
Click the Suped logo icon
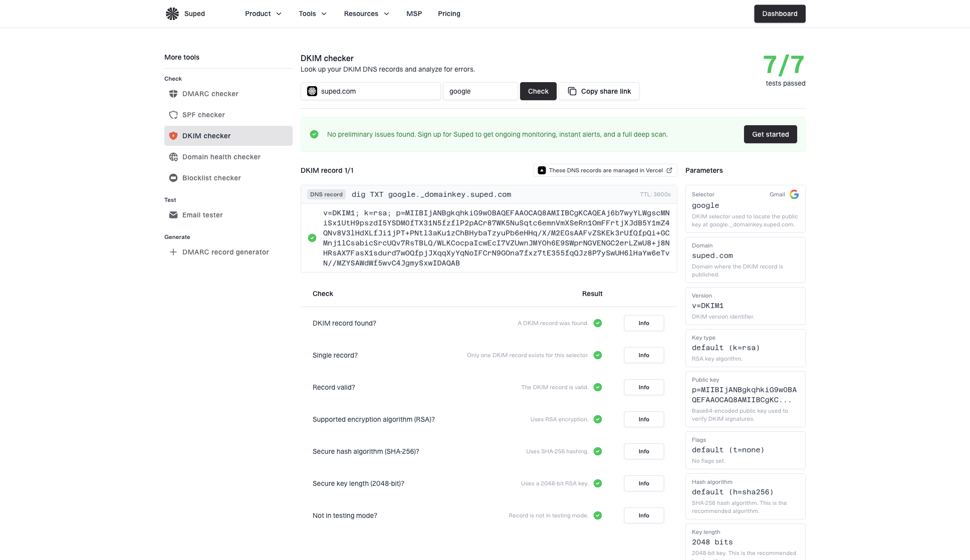pyautogui.click(x=172, y=14)
